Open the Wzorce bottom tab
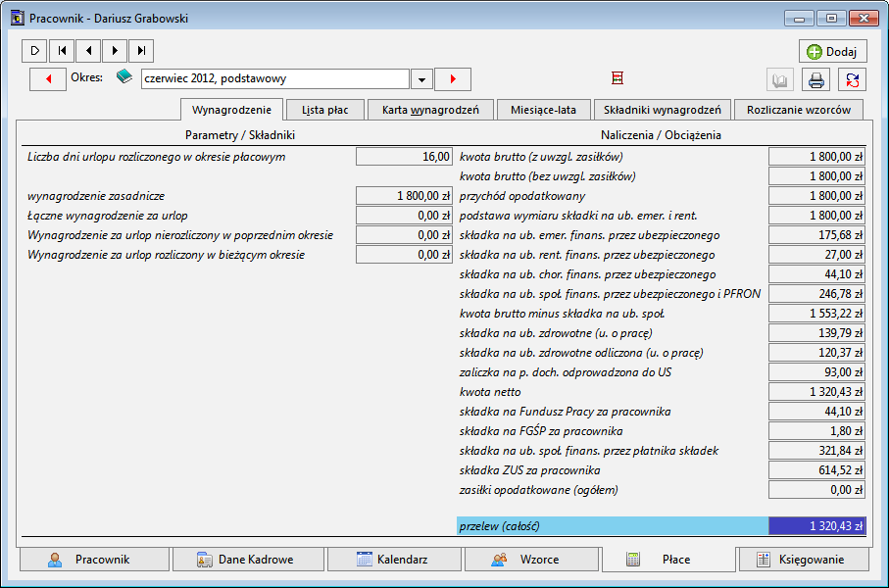889x588 pixels. (531, 559)
